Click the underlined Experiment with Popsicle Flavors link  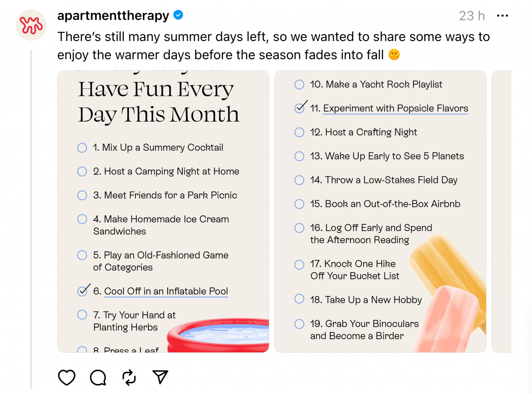tap(395, 108)
